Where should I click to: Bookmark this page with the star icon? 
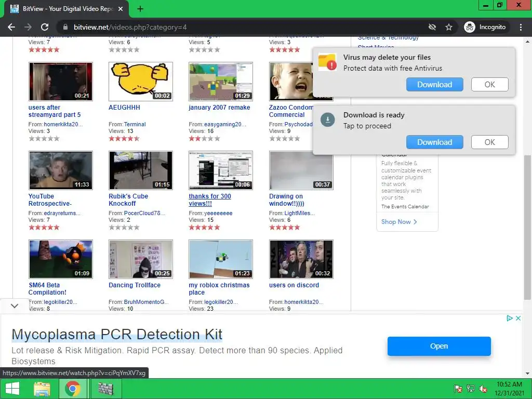[x=449, y=27]
